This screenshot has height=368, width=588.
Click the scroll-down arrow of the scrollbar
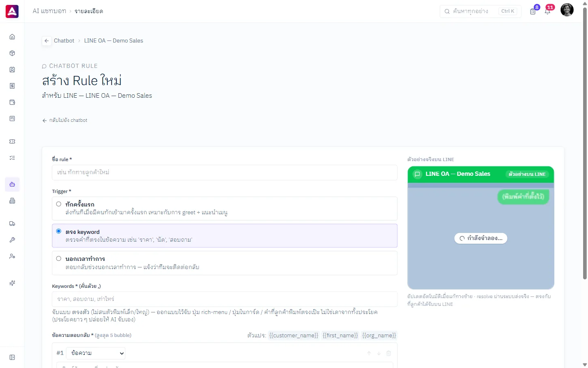585,364
